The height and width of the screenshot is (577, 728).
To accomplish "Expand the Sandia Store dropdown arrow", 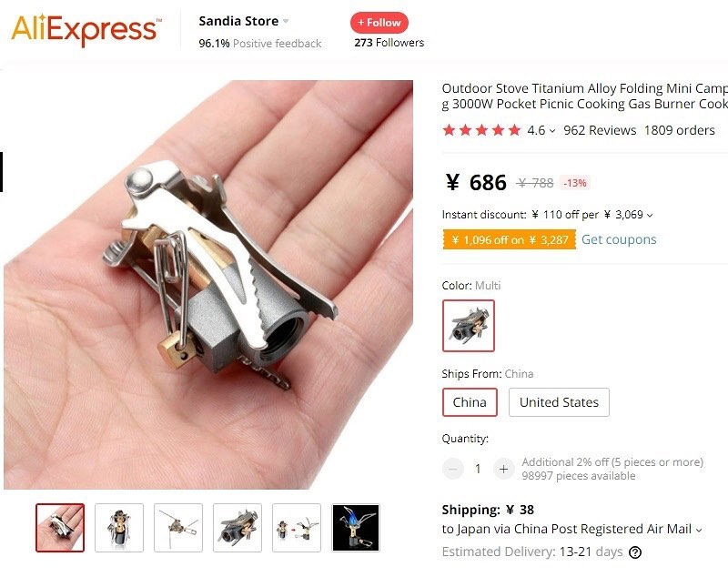I will [x=286, y=21].
